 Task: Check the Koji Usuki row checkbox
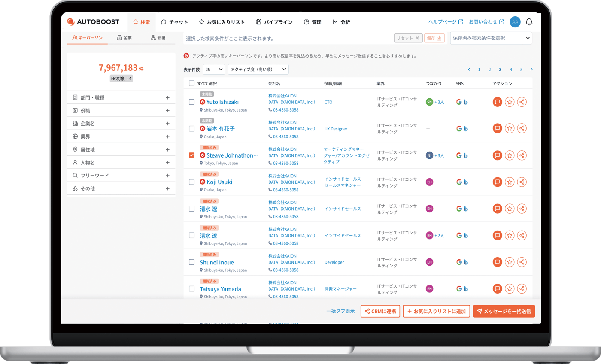click(191, 182)
